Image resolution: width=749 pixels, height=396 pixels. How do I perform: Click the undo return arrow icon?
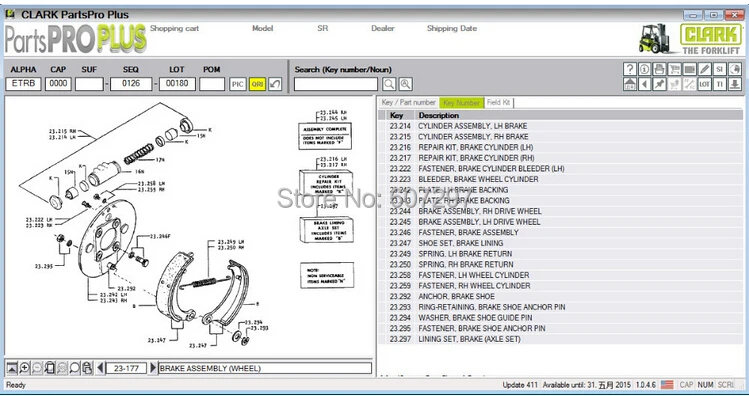[275, 84]
